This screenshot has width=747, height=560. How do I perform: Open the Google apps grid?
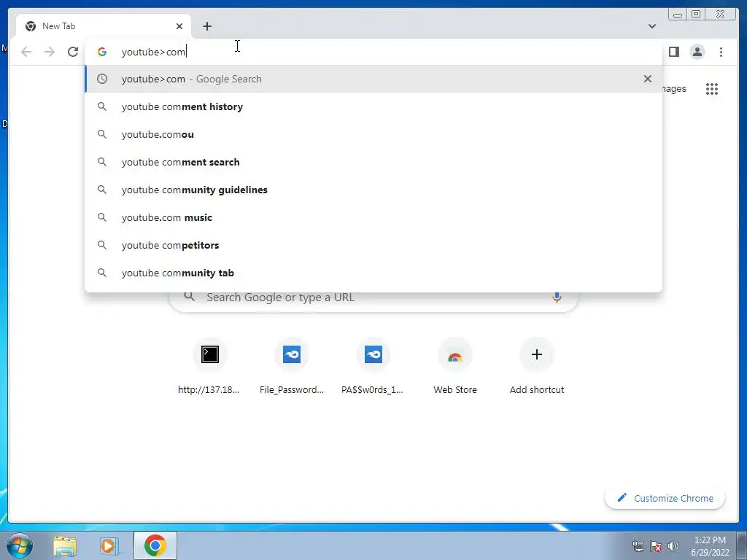pos(712,89)
